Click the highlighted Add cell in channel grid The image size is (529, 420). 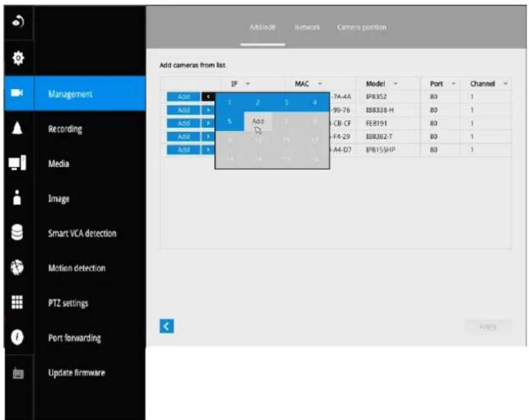tap(258, 121)
